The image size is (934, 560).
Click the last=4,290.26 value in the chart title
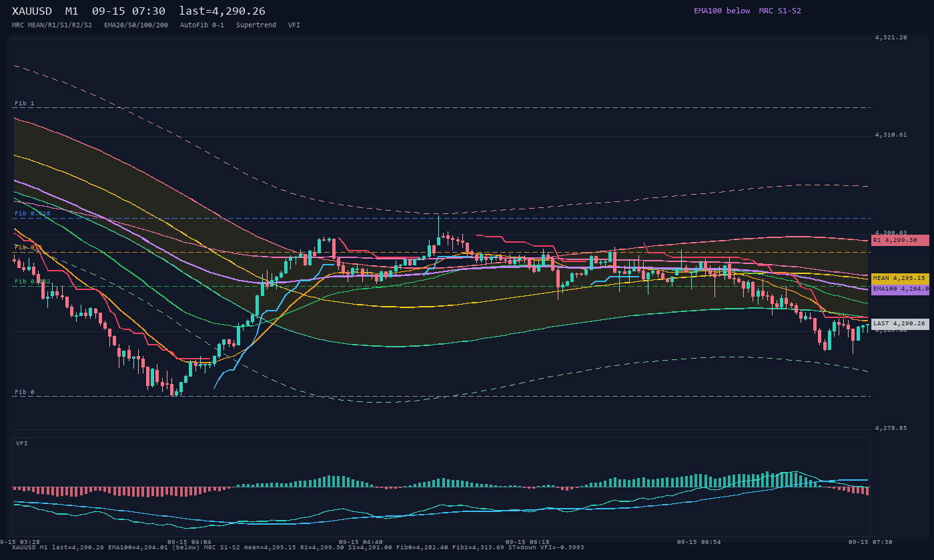click(x=222, y=11)
